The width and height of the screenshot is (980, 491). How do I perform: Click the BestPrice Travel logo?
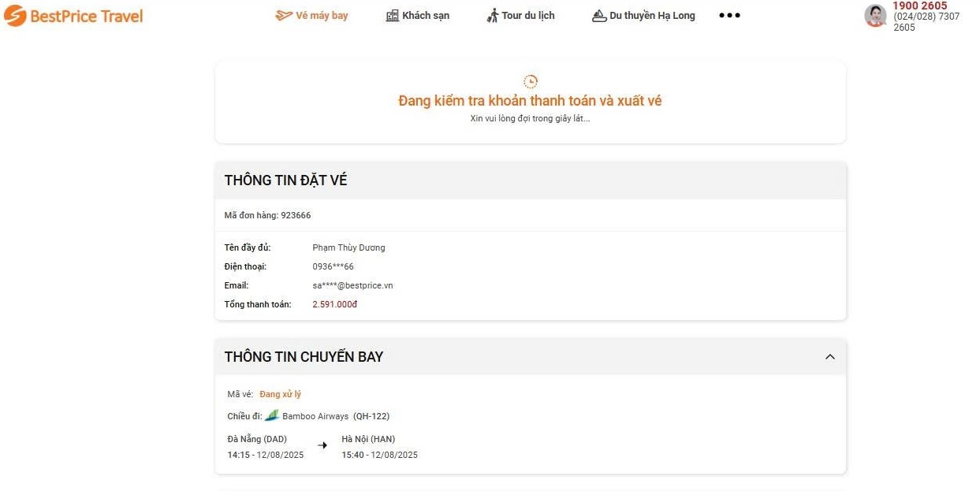coord(73,15)
